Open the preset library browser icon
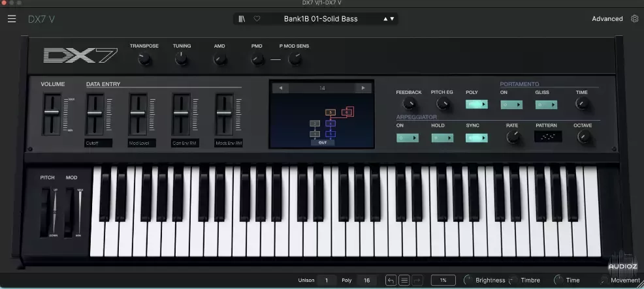The width and height of the screenshot is (644, 289). coord(242,19)
